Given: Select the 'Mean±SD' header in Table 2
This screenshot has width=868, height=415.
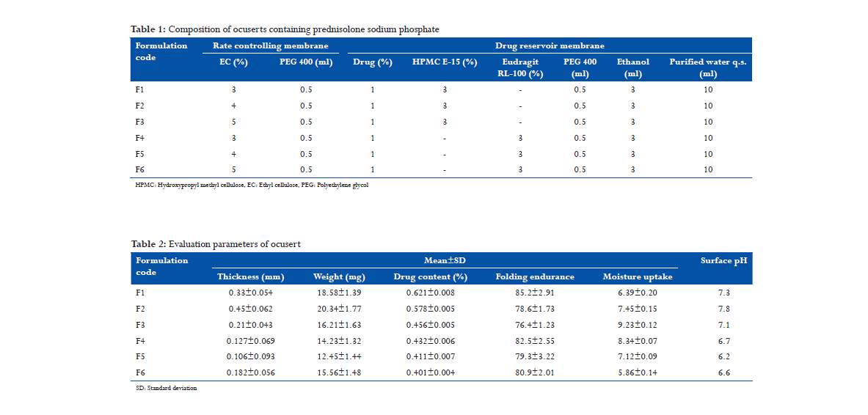Looking at the screenshot, I should [445, 260].
